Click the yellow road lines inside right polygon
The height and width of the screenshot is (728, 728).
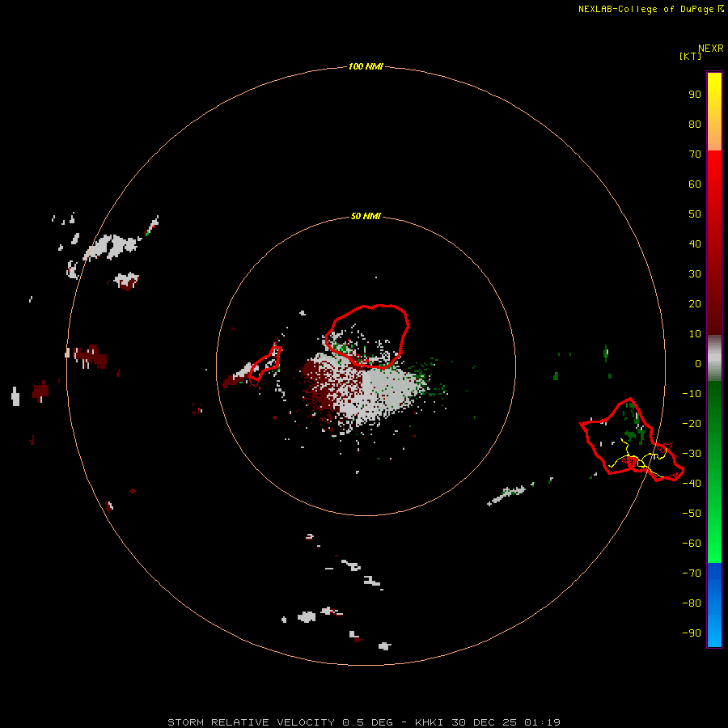coord(640,459)
